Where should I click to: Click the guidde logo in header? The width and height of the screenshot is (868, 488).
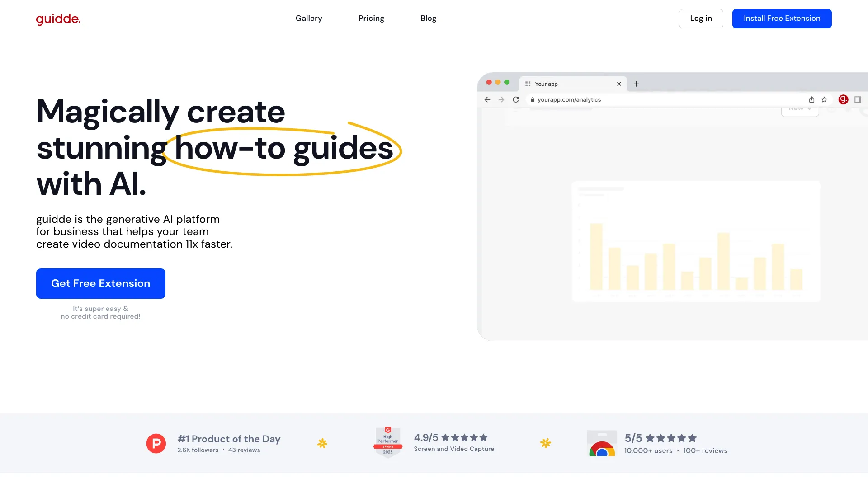pyautogui.click(x=58, y=19)
